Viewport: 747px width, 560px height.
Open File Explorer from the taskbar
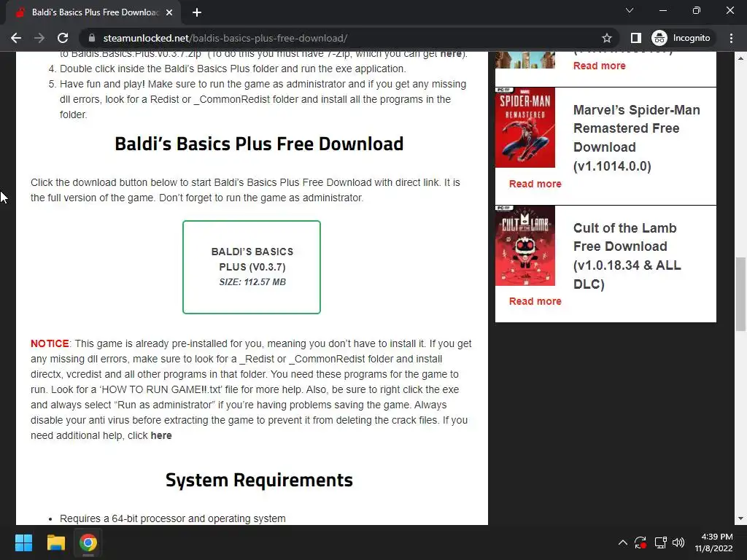55,542
